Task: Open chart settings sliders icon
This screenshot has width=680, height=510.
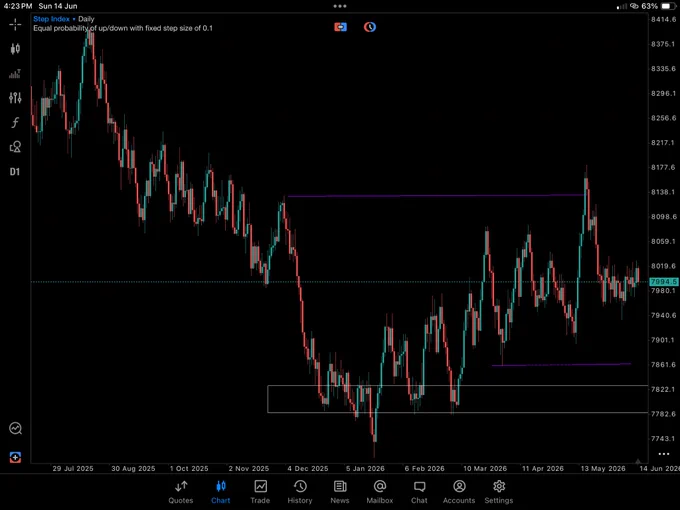Action: 15,98
